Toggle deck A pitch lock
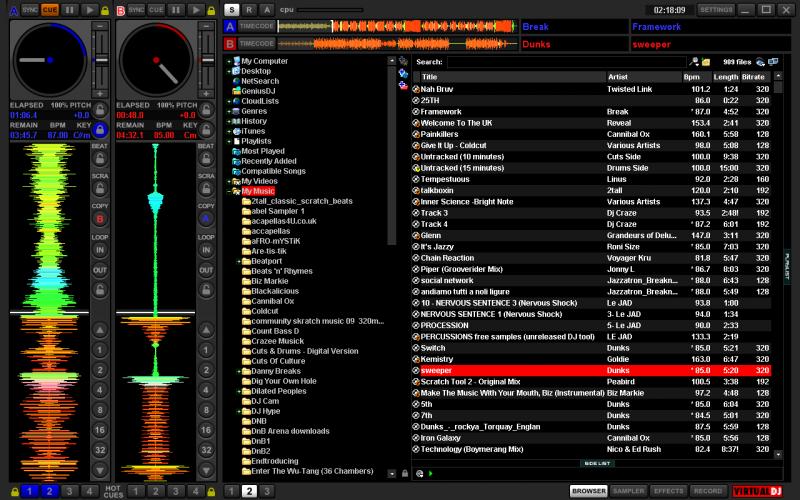The image size is (800, 500). (100, 109)
